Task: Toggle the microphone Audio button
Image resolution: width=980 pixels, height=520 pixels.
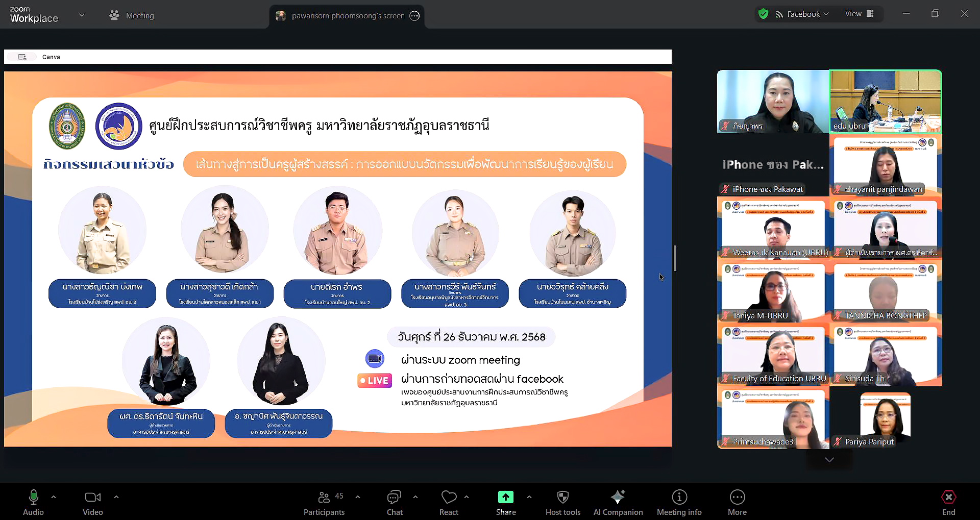Action: pos(34,503)
